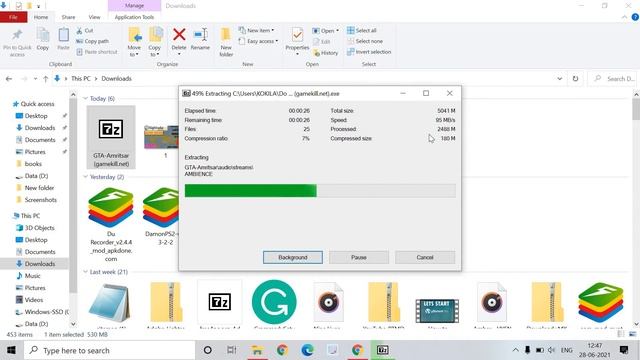The image size is (640, 360).
Task: Switch to the Share ribbon tab
Action: coord(68,17)
